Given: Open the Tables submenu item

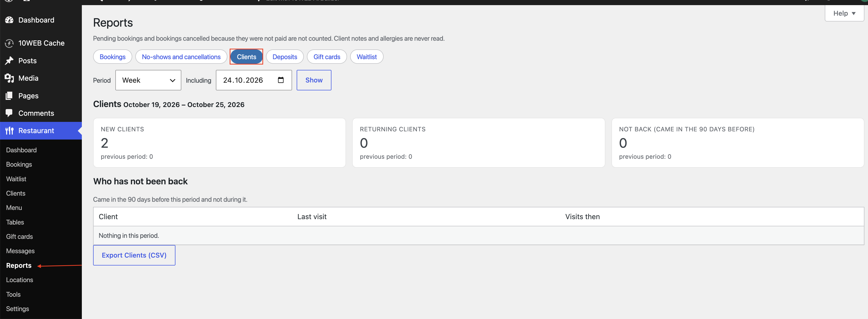Looking at the screenshot, I should click(x=15, y=222).
